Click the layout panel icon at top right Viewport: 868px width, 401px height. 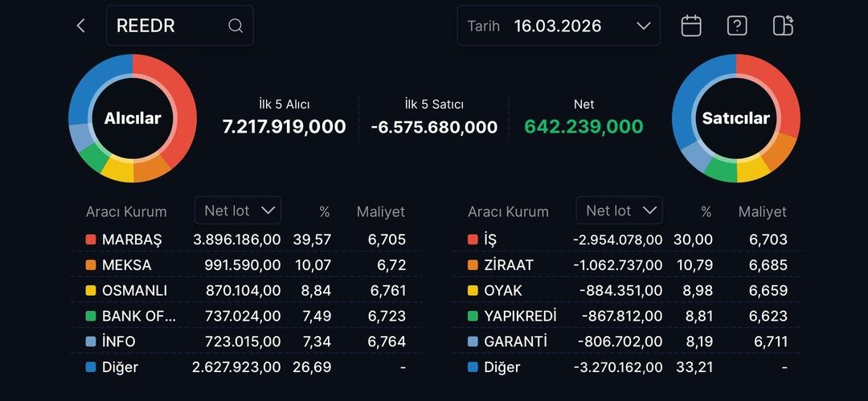point(783,26)
